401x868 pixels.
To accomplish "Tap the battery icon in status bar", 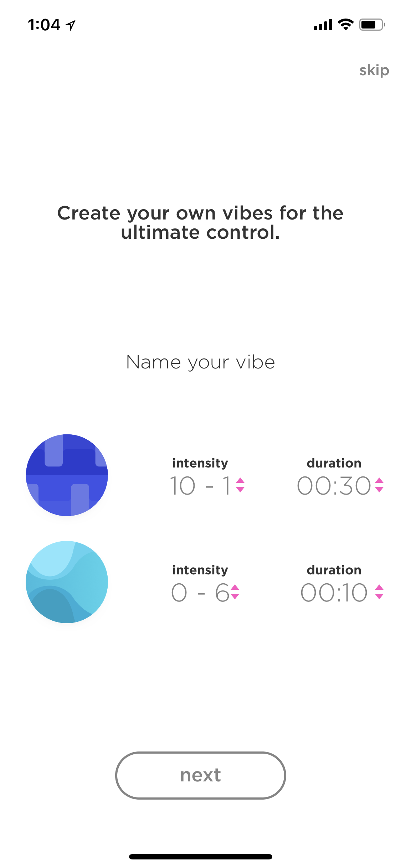I will 372,25.
